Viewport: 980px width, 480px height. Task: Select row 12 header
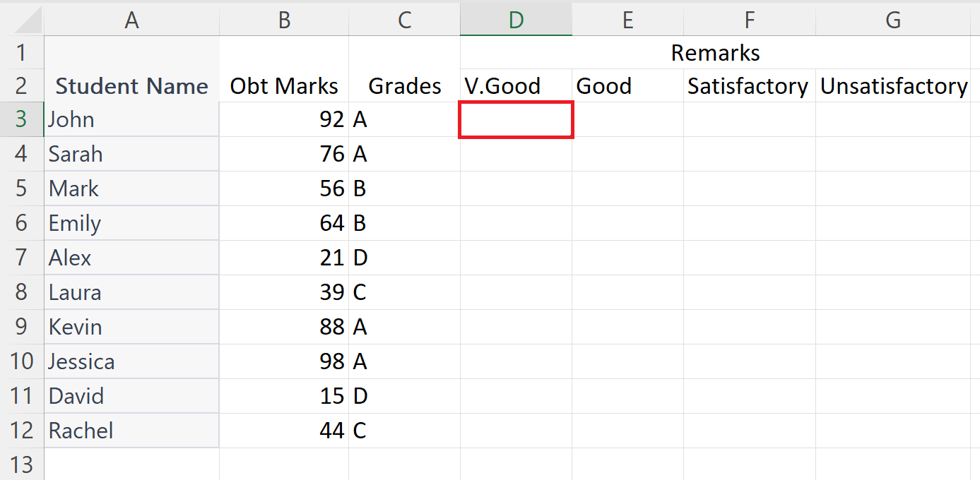pos(22,431)
